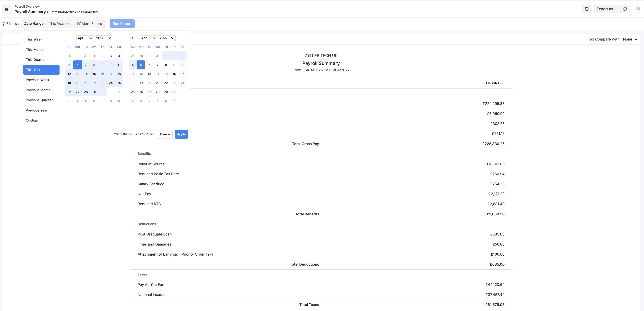644x311 pixels.
Task: Expand the Date Range This Year dropdown
Action: point(47,24)
